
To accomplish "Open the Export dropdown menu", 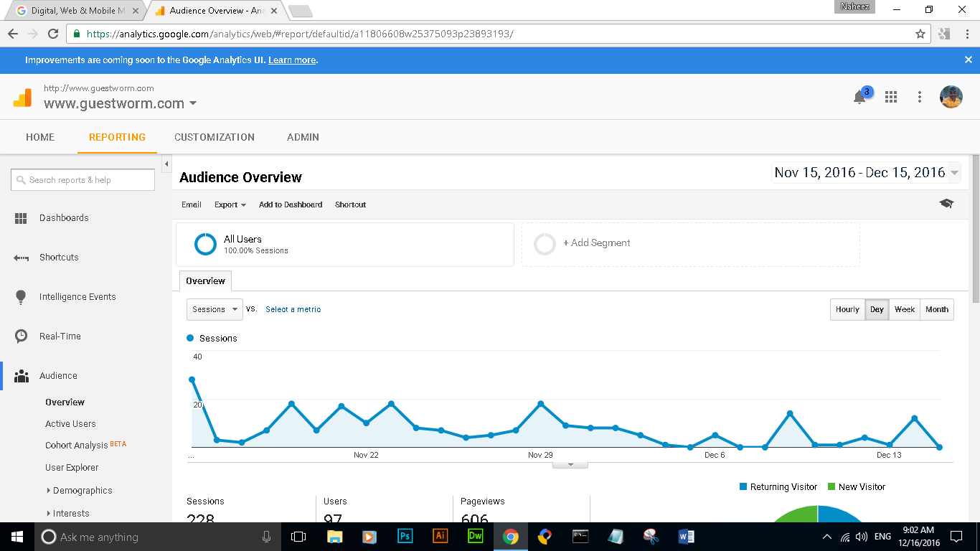I will coord(230,204).
